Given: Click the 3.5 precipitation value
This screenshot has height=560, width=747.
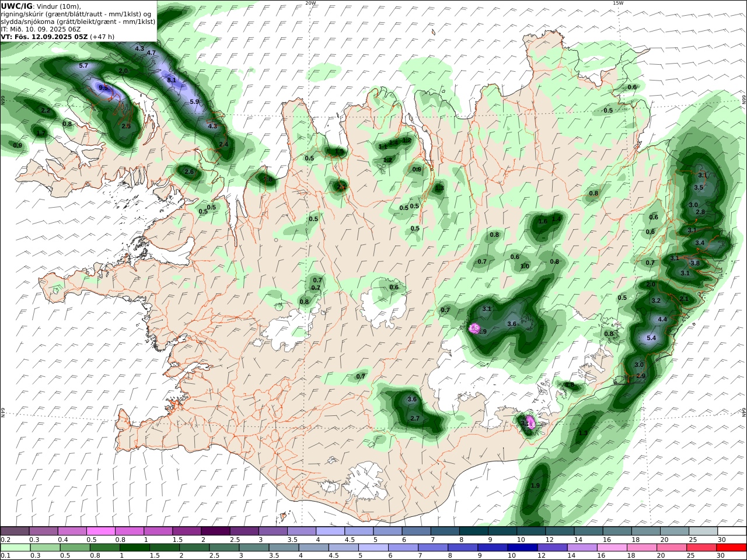Looking at the screenshot, I should click(699, 188).
